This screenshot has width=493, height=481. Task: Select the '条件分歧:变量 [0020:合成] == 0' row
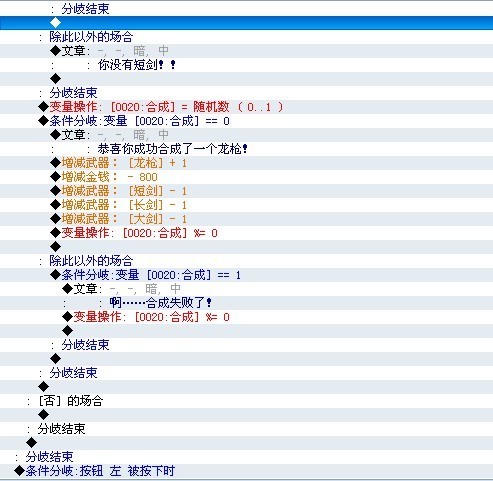(x=246, y=121)
